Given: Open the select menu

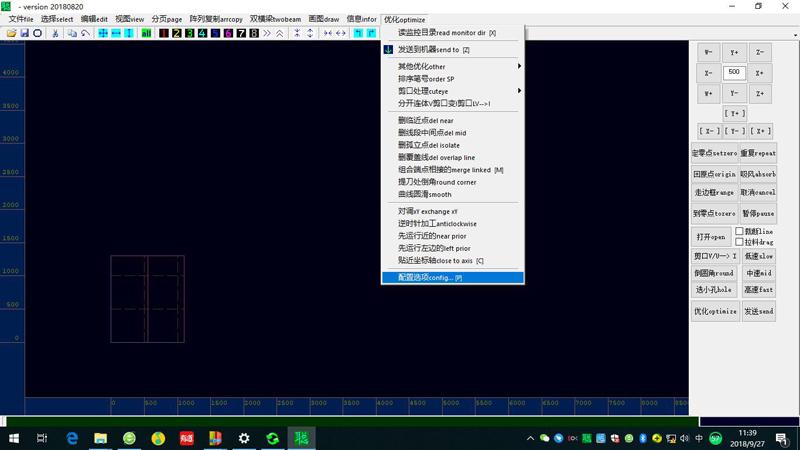Looking at the screenshot, I should (x=57, y=19).
